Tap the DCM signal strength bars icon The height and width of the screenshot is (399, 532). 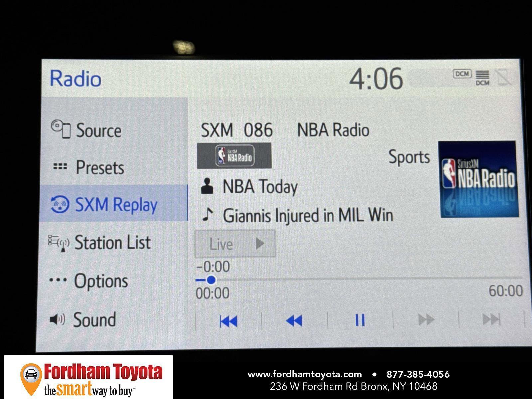[x=482, y=78]
